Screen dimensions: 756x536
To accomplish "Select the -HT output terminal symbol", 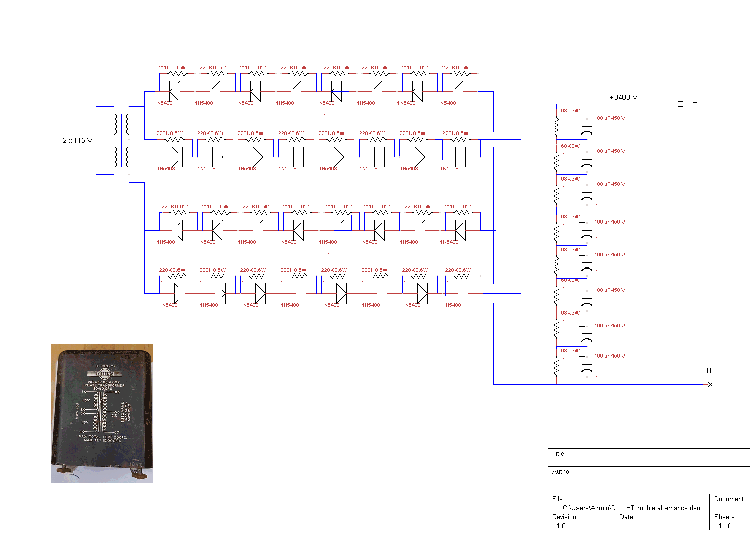I will [711, 384].
